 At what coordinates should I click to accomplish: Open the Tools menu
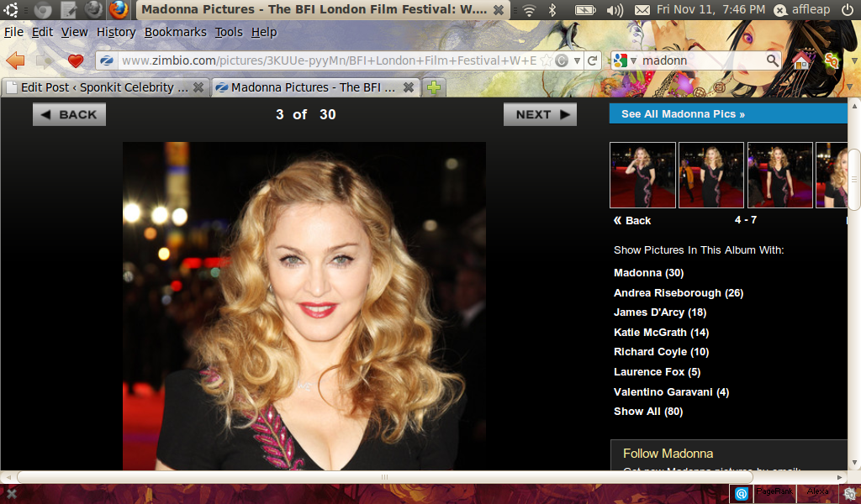(229, 33)
